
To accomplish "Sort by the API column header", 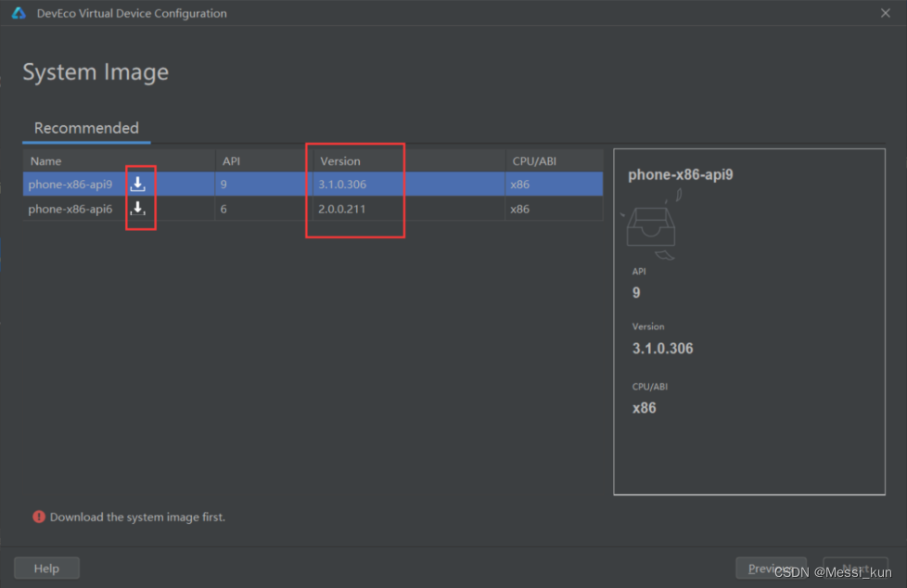I will pos(263,160).
